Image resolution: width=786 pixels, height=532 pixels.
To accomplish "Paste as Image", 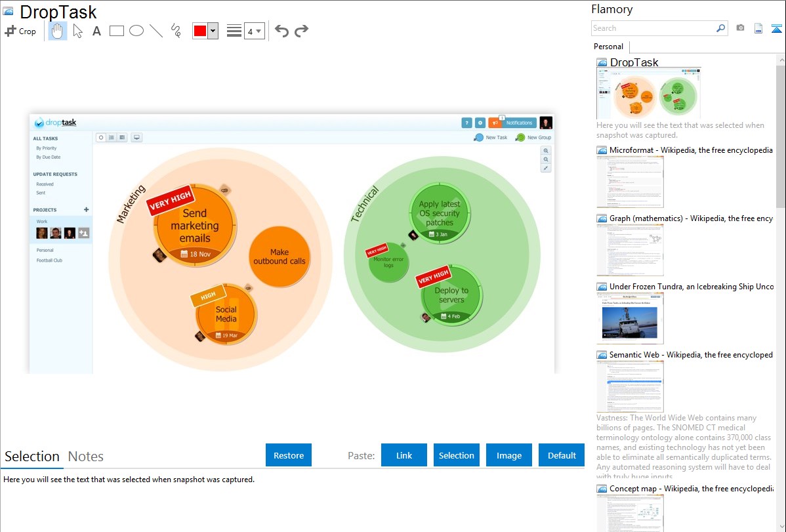I will (509, 455).
